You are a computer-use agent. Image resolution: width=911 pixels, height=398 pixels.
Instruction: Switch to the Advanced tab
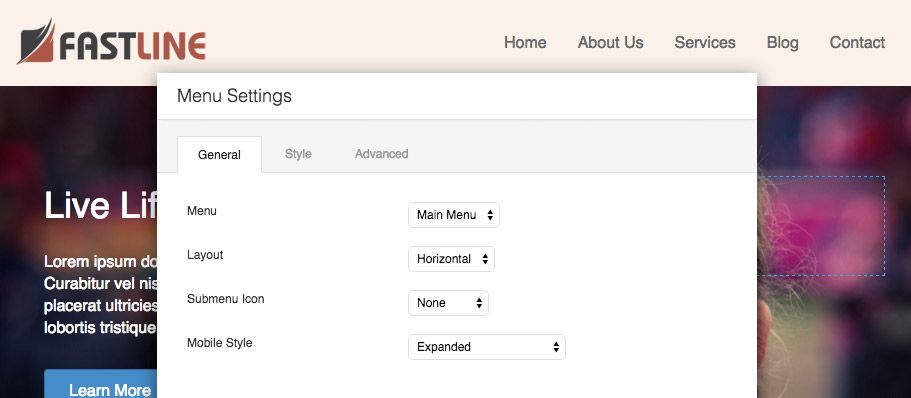(x=381, y=154)
